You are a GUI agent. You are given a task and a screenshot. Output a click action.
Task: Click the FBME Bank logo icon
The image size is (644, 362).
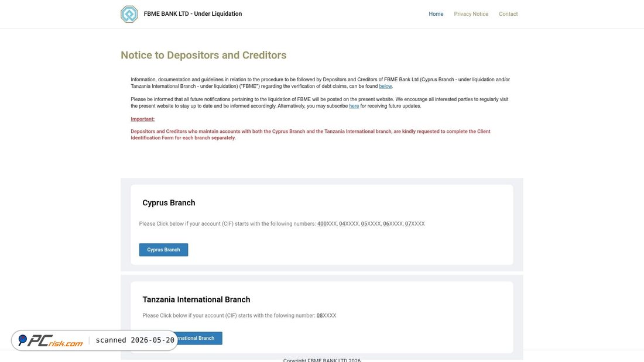click(129, 14)
